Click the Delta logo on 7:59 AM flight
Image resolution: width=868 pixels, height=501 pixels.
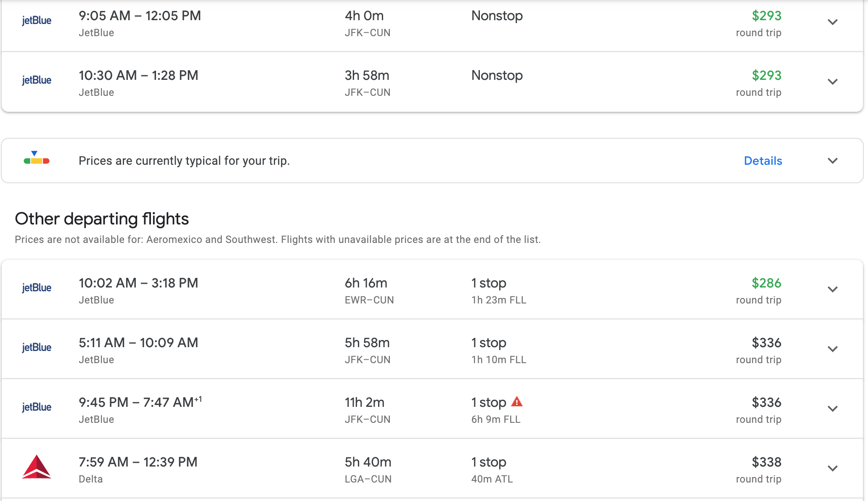tap(37, 467)
